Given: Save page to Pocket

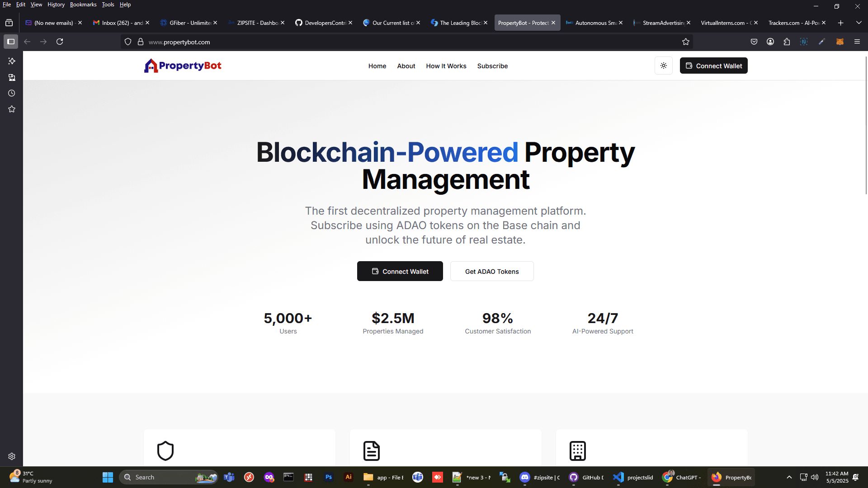Looking at the screenshot, I should (754, 42).
